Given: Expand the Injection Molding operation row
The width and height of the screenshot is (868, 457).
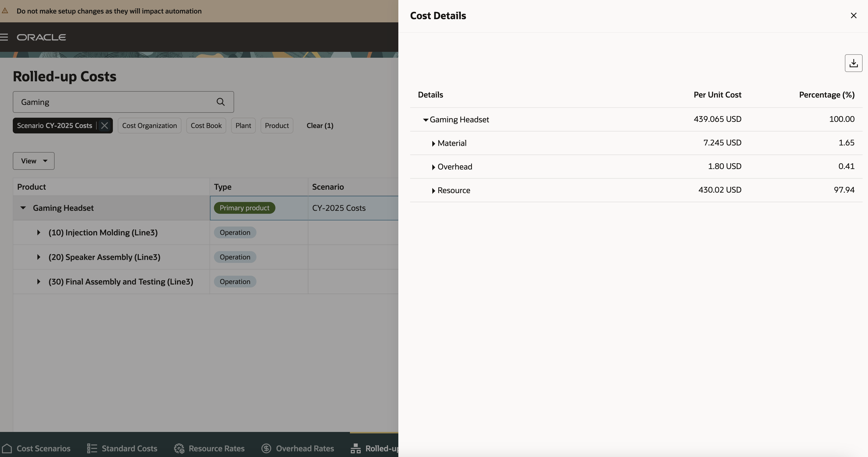Looking at the screenshot, I should coord(38,232).
